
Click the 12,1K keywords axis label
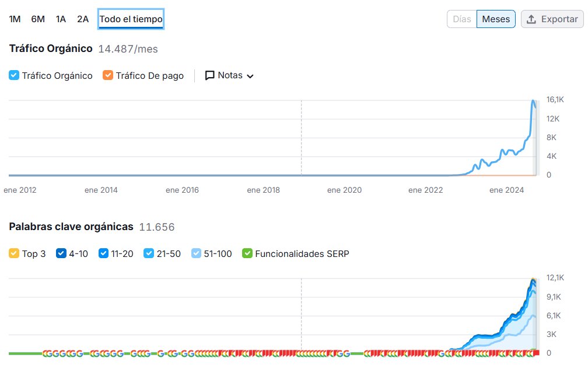coord(555,277)
